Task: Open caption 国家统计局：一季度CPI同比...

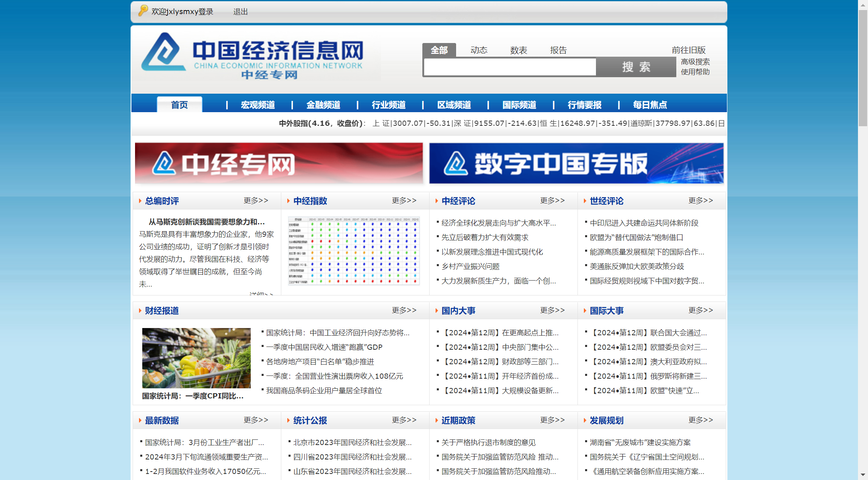Action: pyautogui.click(x=193, y=396)
